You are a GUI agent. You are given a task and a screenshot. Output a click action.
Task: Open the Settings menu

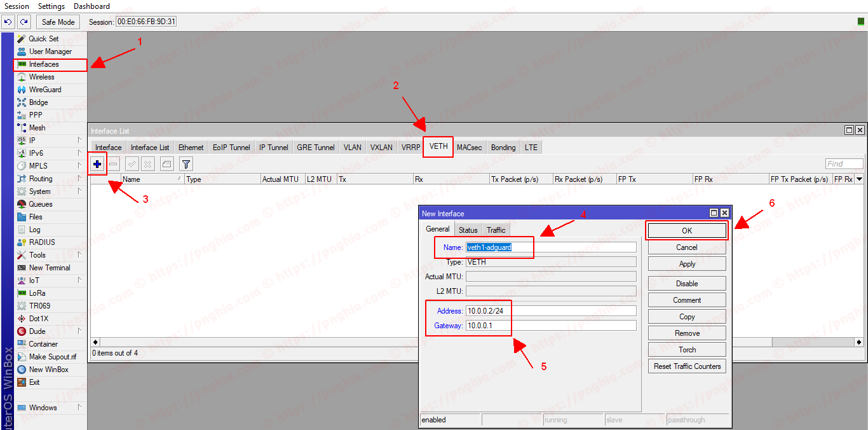[51, 6]
